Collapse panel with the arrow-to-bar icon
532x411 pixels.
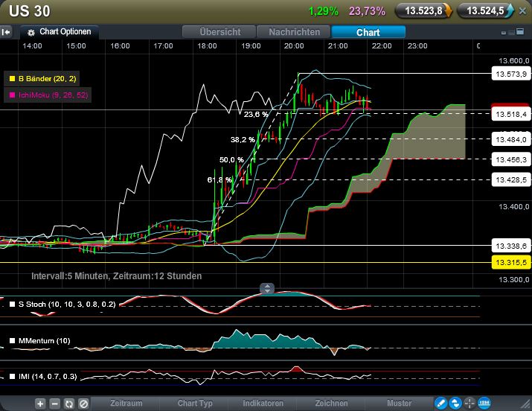6,32
